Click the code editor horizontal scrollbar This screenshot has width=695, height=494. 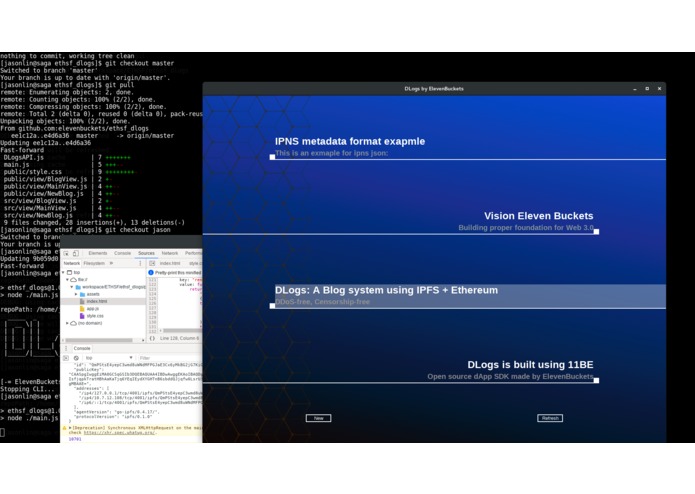183,331
